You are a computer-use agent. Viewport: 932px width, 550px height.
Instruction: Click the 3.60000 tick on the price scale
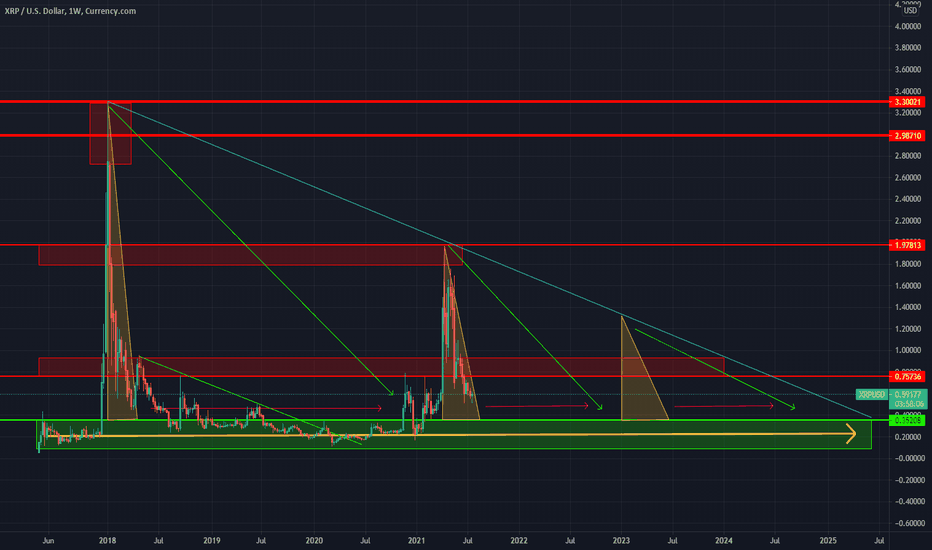[x=908, y=70]
